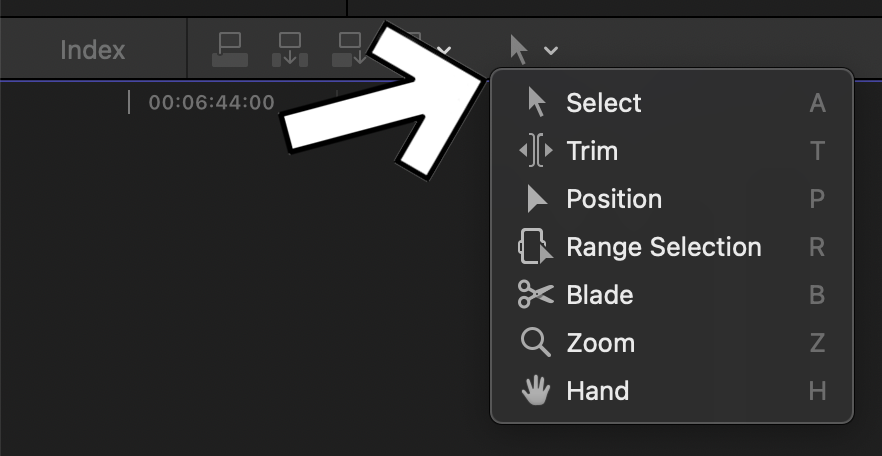Click the Trim tool bracket icon

point(535,151)
